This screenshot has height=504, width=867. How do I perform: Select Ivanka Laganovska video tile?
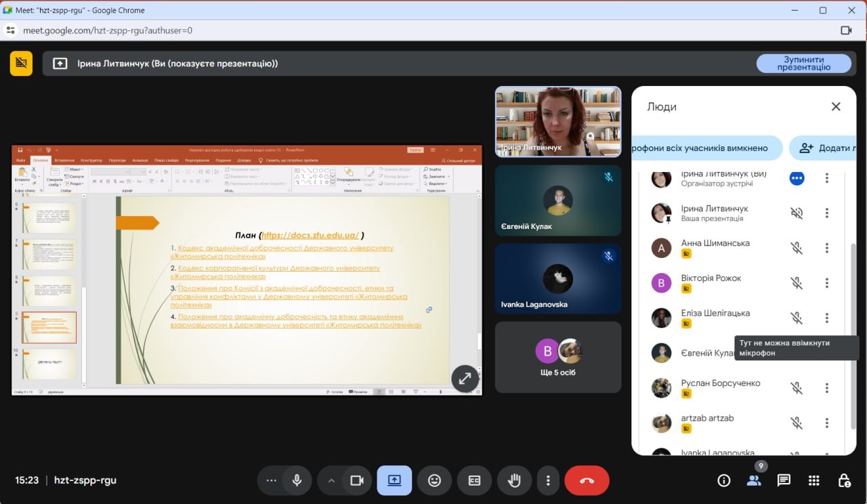(x=558, y=278)
